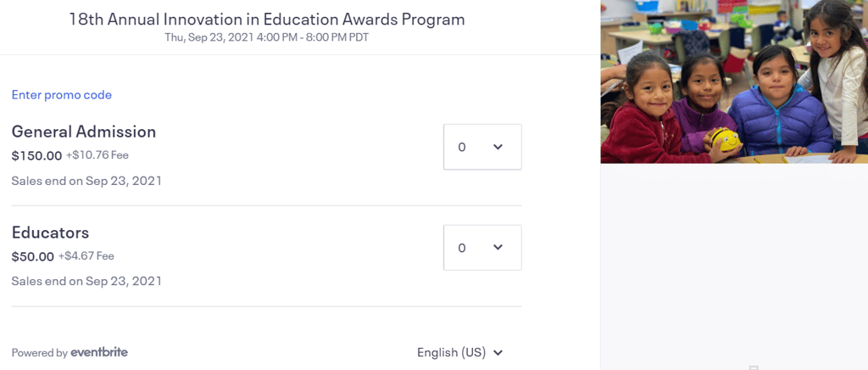Click General Admission's sales end date text
This screenshot has height=370, width=868.
tap(86, 181)
